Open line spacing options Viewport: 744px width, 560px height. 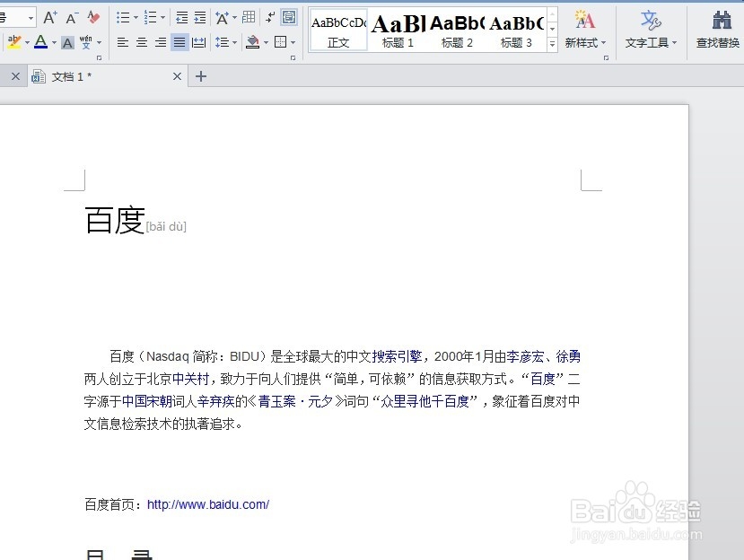[222, 43]
